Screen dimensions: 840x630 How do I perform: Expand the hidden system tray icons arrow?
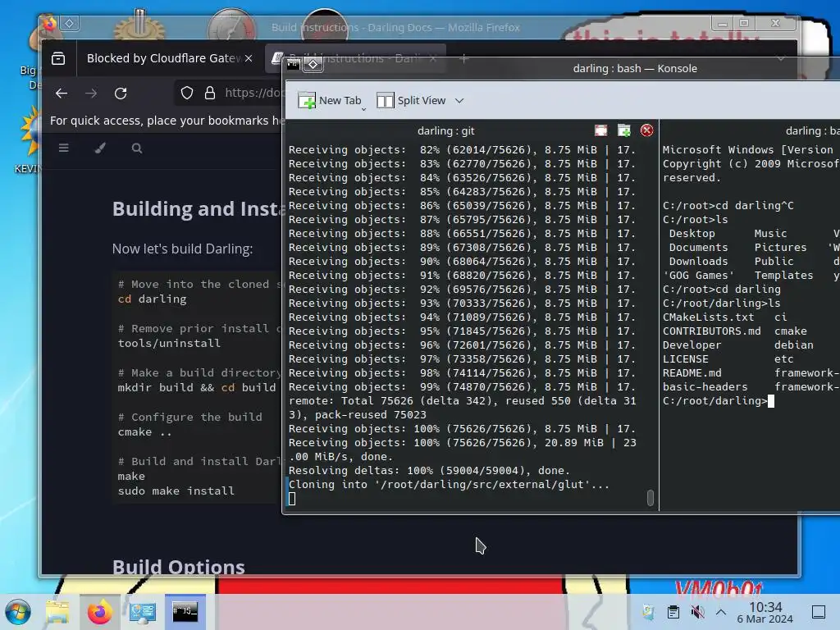click(x=721, y=612)
